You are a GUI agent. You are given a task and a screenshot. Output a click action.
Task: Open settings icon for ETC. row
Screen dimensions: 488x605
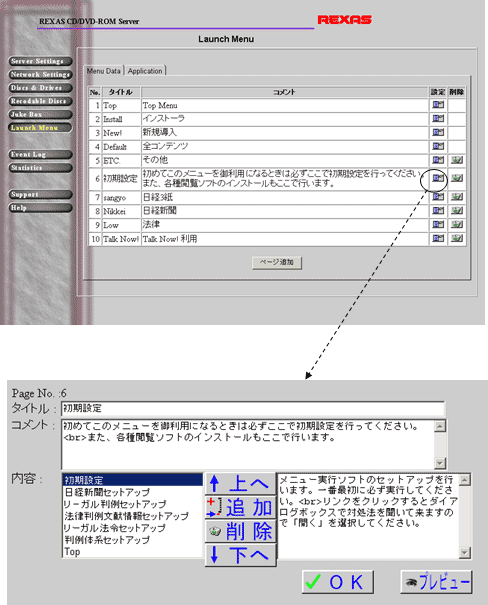pos(438,160)
